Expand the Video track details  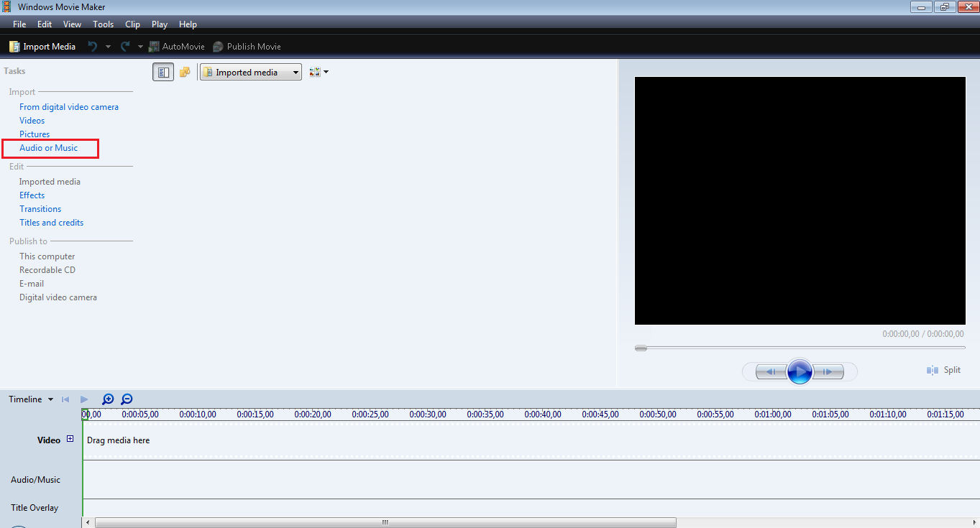(70, 438)
